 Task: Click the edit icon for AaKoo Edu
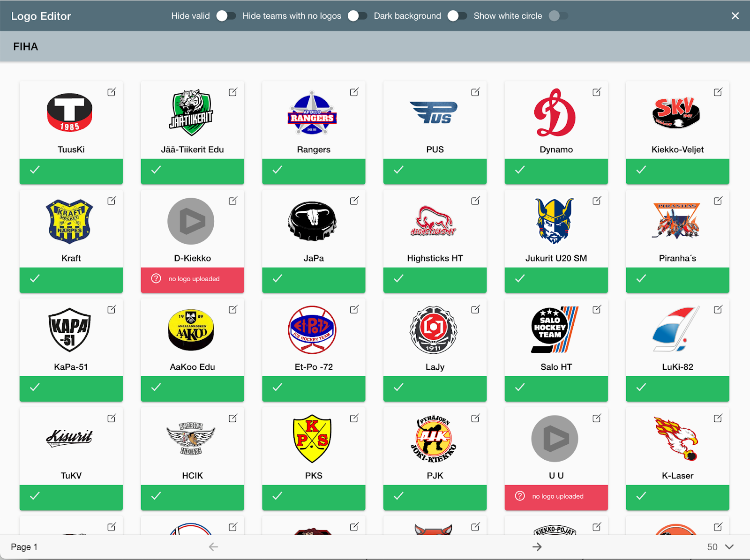pyautogui.click(x=233, y=309)
